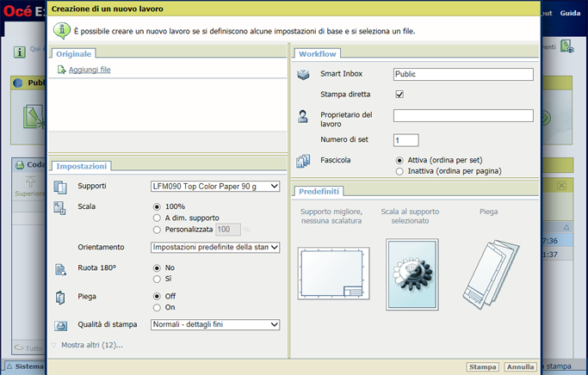Choose Scala al supporto selezionato preset
588x375 pixels.
pyautogui.click(x=412, y=274)
